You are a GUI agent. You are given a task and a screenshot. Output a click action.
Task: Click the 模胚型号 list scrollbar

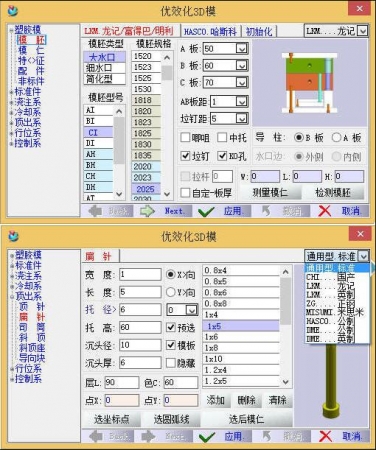point(119,152)
